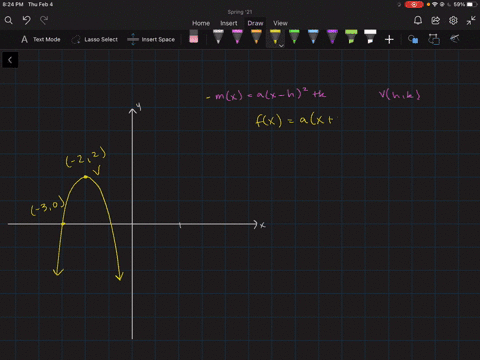Viewport: 480px width, 360px height.
Task: Select the pink eraser tool
Action: (x=194, y=37)
